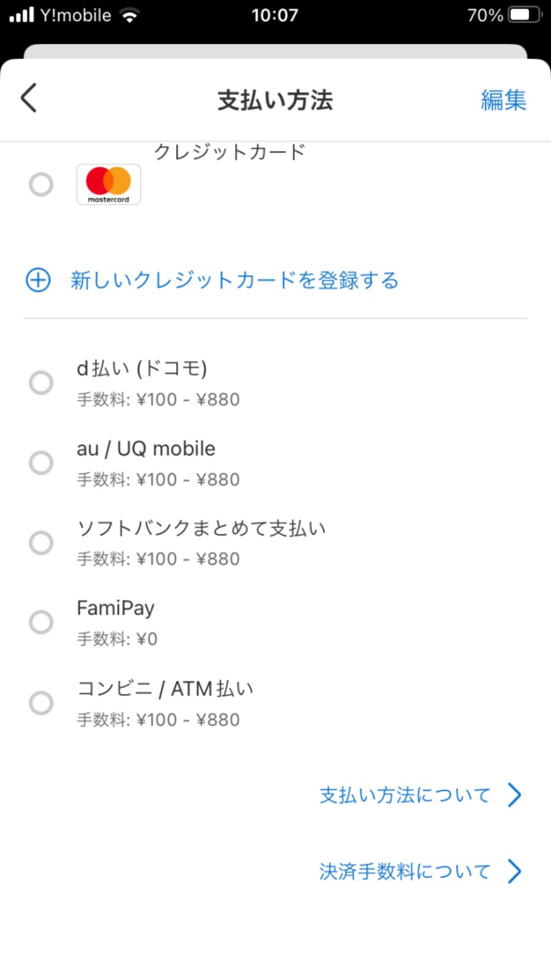
Task: Open the 決済手数料について link
Action: (403, 871)
